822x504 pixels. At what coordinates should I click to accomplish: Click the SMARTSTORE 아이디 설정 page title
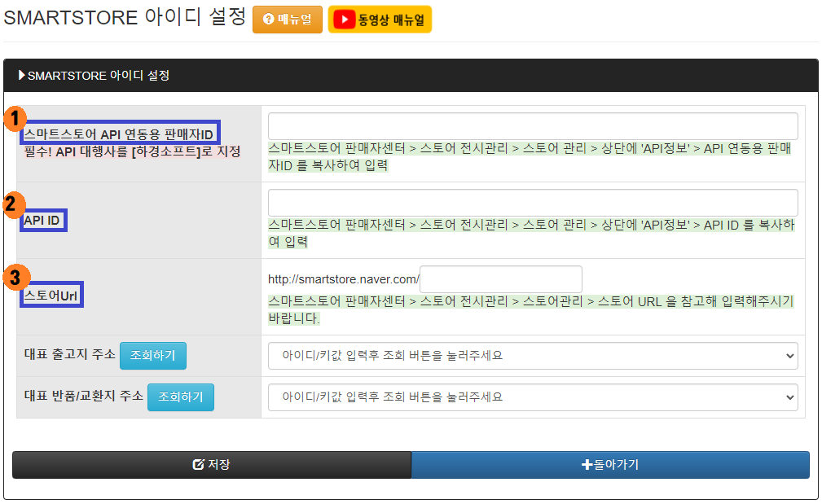[x=125, y=17]
